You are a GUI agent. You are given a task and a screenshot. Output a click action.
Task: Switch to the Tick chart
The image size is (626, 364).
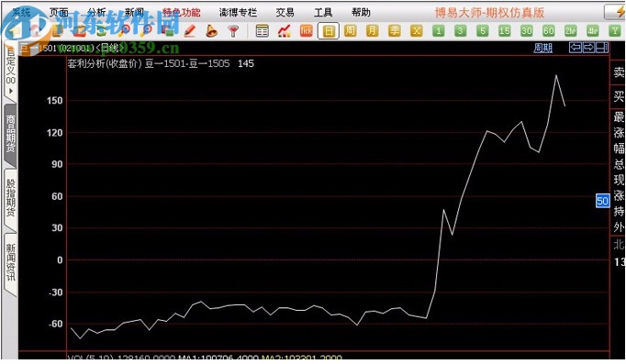tap(307, 30)
